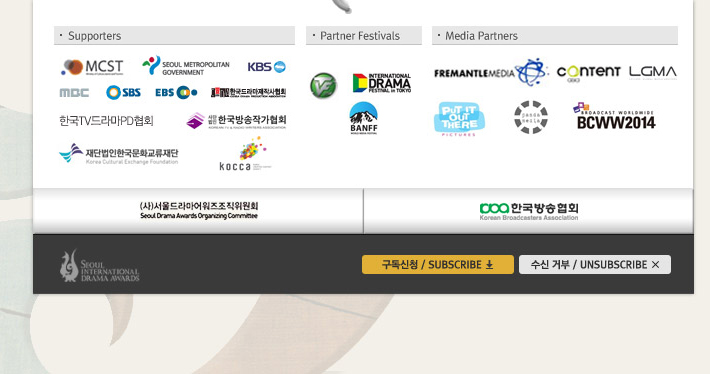The image size is (710, 374).
Task: Open International Drama Festival in Tokyo logo
Action: [x=382, y=83]
